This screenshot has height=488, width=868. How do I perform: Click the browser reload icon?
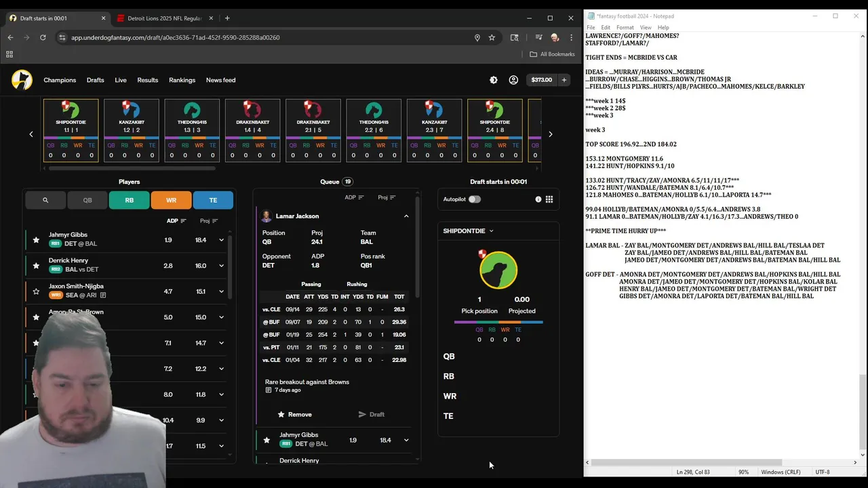[x=43, y=37]
